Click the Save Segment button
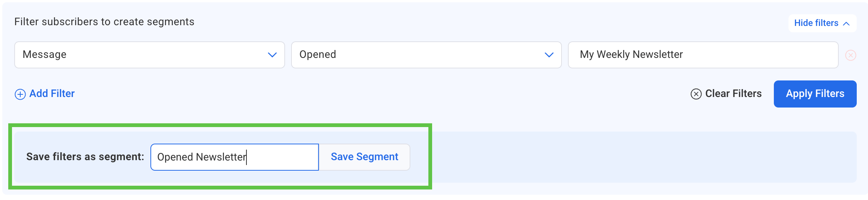This screenshot has height=200, width=868. 364,157
